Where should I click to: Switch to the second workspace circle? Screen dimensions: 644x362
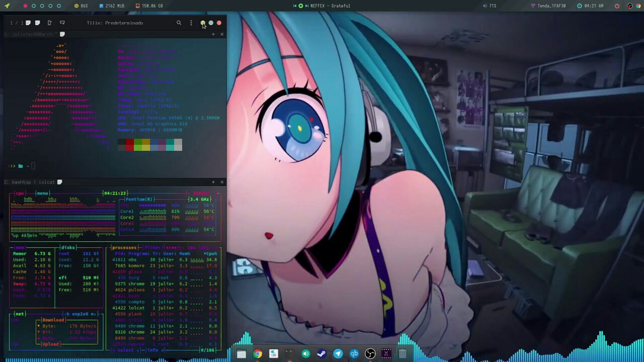click(34, 6)
